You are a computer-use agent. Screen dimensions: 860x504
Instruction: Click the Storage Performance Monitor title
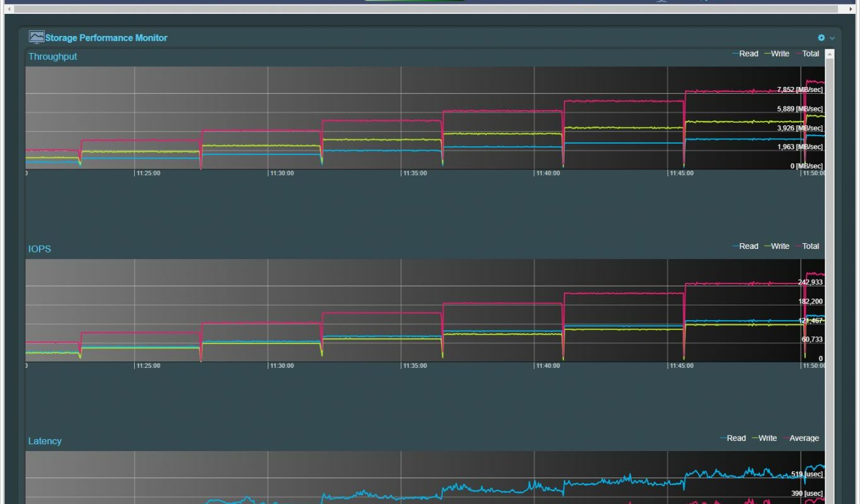[x=106, y=38]
